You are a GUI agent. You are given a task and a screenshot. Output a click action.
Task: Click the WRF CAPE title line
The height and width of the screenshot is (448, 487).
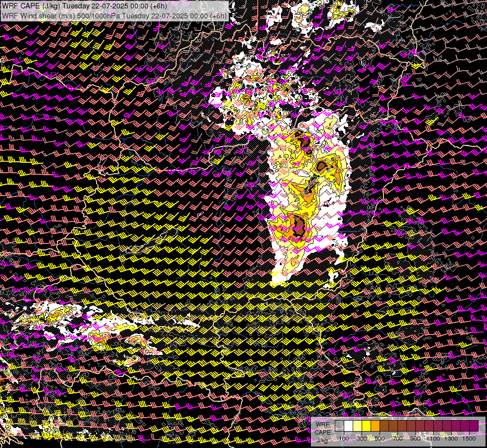coord(85,6)
